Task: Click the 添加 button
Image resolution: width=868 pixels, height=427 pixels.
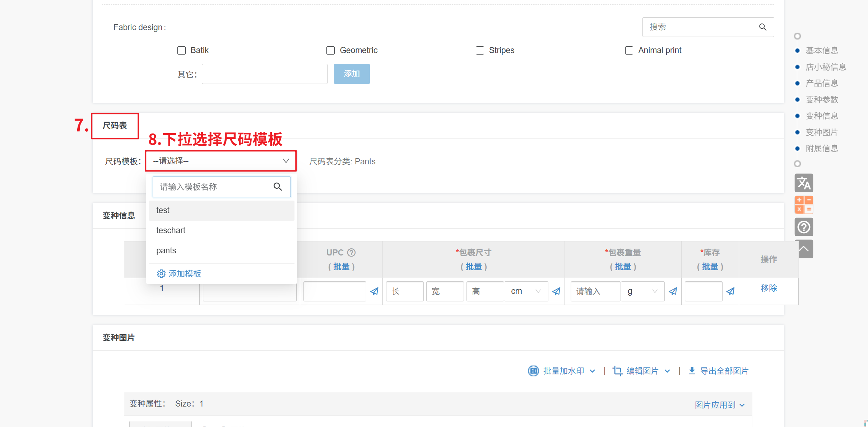Action: (352, 74)
